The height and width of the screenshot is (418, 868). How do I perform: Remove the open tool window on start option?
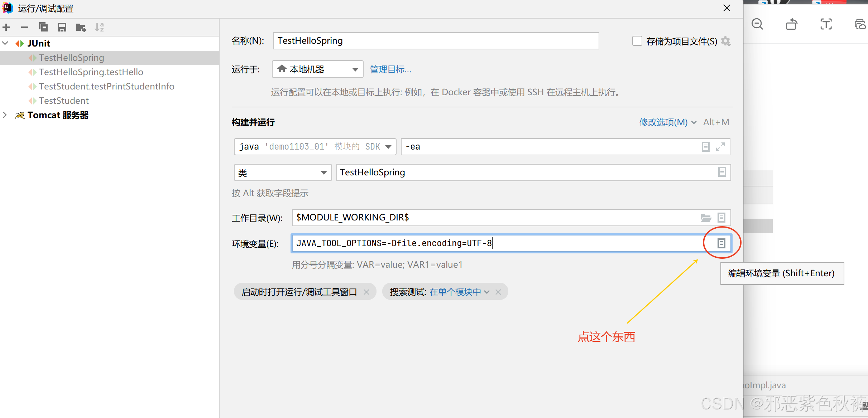(366, 292)
